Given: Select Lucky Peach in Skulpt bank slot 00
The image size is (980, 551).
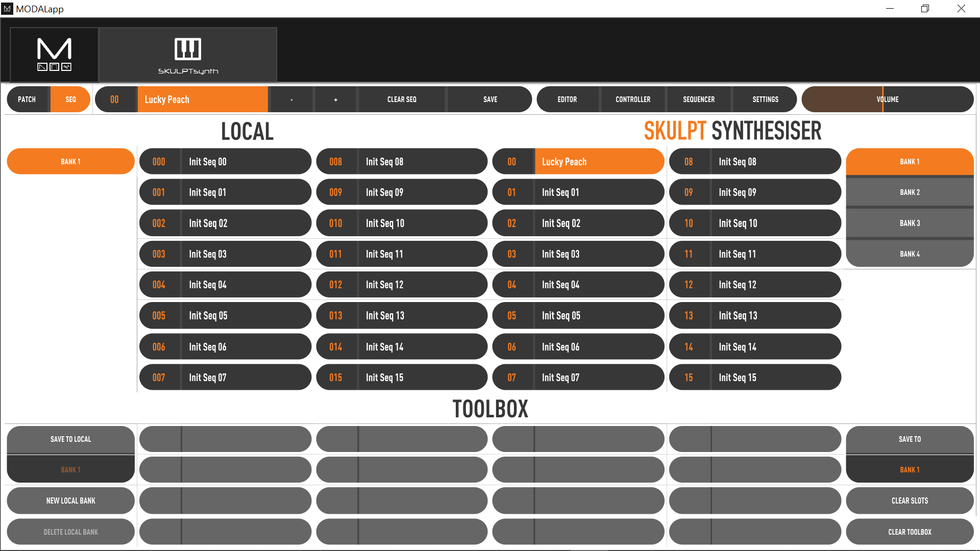Looking at the screenshot, I should pyautogui.click(x=578, y=162).
